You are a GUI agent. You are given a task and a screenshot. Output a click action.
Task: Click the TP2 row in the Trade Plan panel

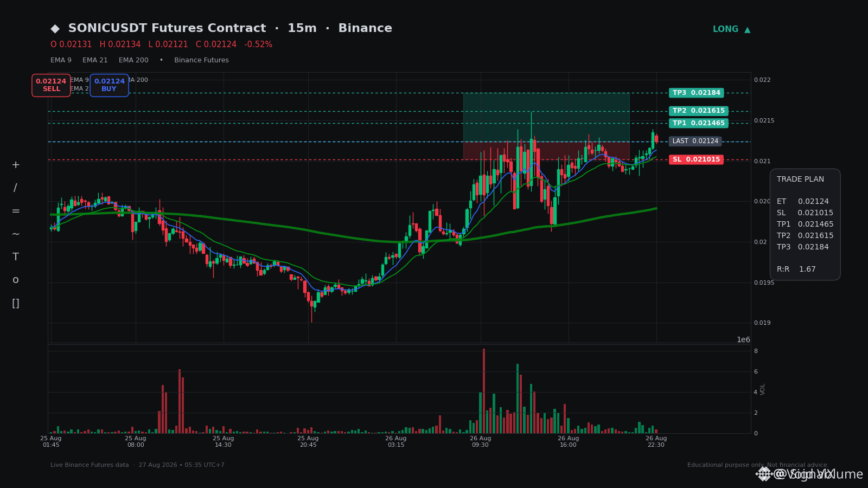coord(805,236)
